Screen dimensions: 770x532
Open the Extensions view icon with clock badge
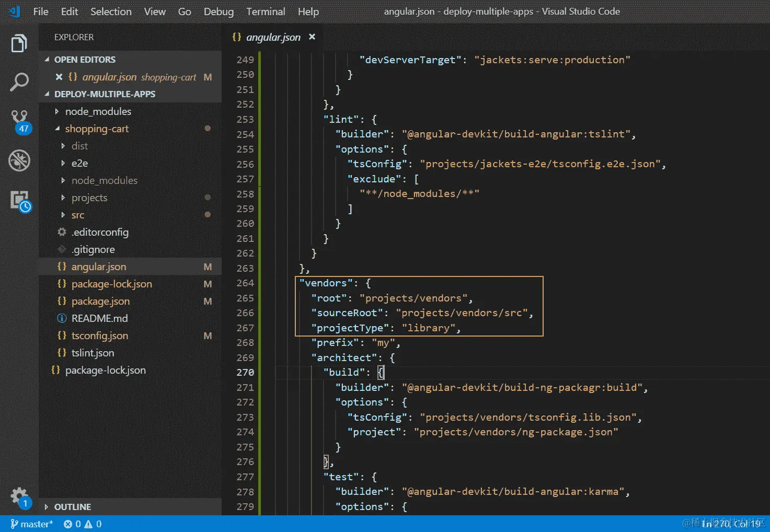pyautogui.click(x=21, y=201)
